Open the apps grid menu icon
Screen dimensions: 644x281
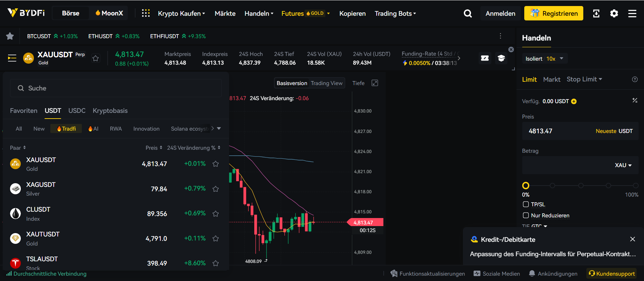coord(146,13)
